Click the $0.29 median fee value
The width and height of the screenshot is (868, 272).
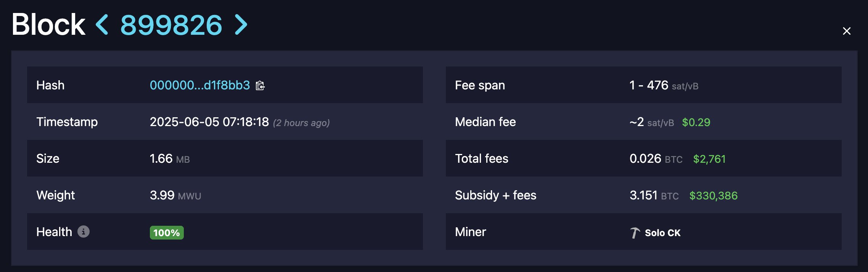tap(696, 122)
